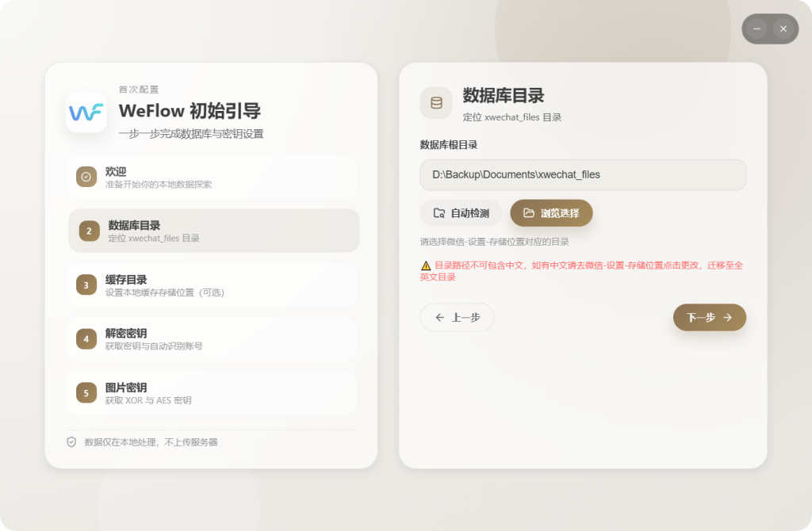Click the WeFlow app logo
The height and width of the screenshot is (531, 812).
[86, 113]
